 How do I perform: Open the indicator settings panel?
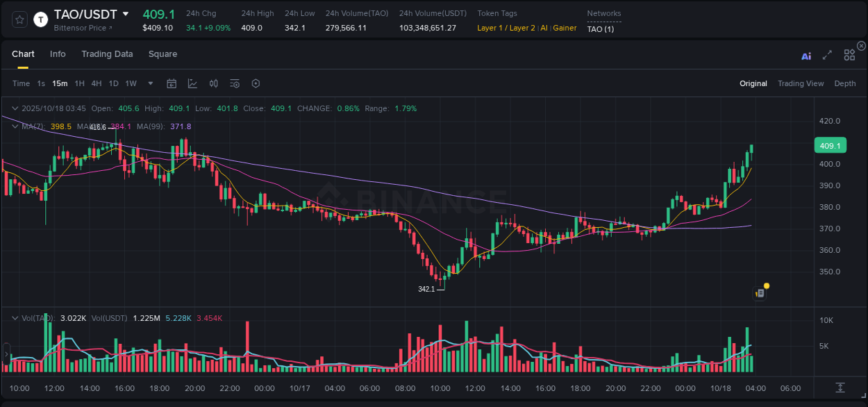click(x=234, y=83)
